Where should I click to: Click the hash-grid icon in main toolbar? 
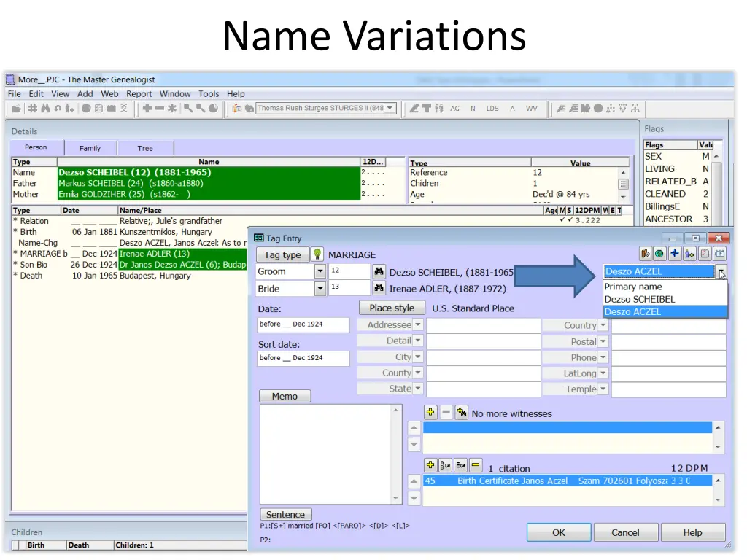32,109
